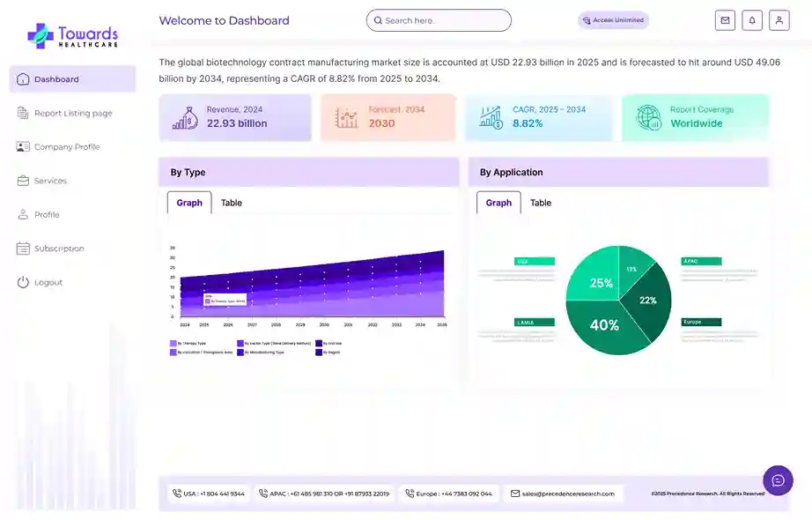Click the money bag icon on Revenue card
Screen dimensions: 812x520
tap(185, 117)
